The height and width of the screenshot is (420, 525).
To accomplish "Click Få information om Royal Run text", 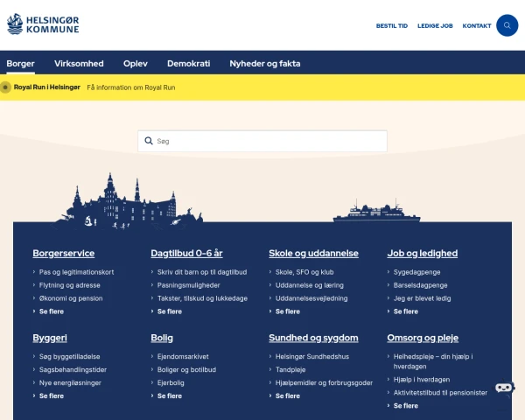I will click(x=131, y=87).
